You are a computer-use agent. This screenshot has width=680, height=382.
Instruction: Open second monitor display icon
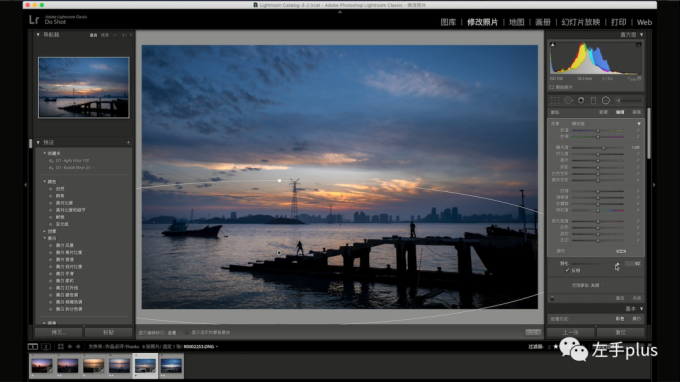tap(46, 346)
